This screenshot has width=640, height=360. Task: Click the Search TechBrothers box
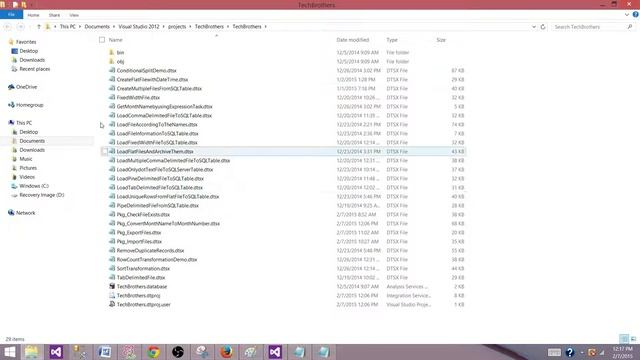coord(593,27)
